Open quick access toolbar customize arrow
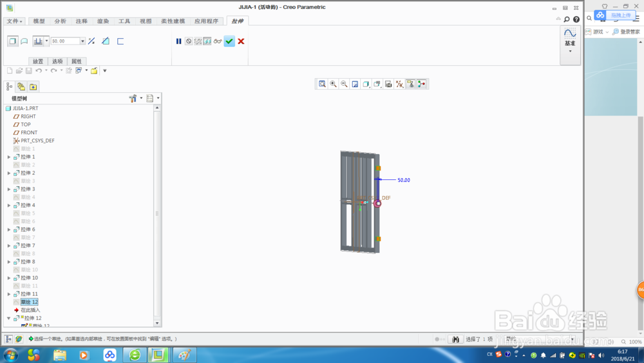This screenshot has height=363, width=644. [105, 71]
